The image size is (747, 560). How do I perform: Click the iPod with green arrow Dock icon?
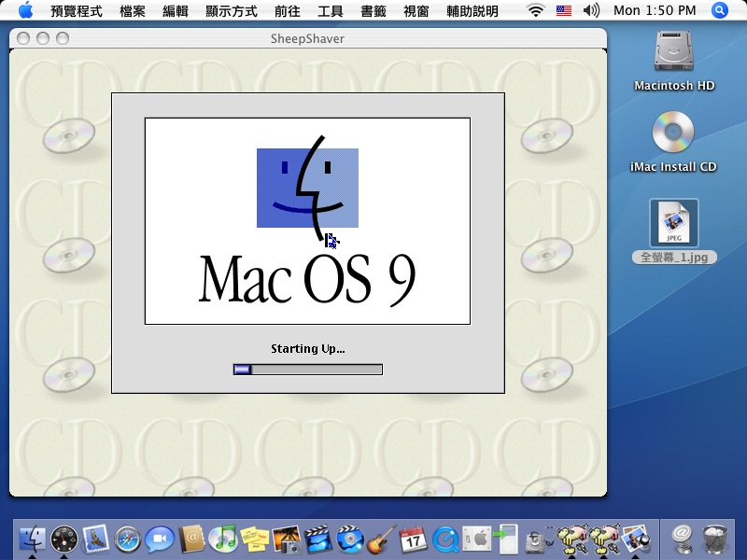(x=507, y=539)
